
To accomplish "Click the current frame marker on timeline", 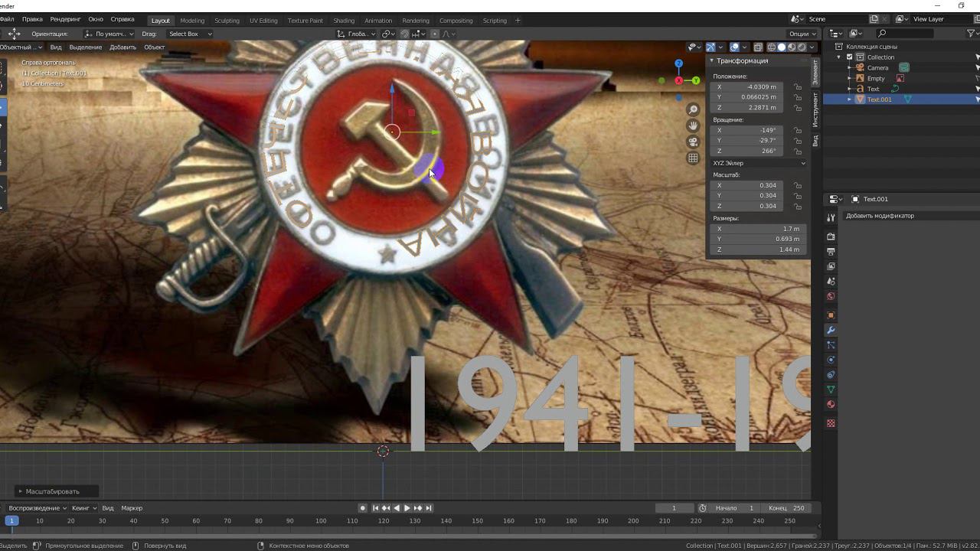I will pos(11,521).
